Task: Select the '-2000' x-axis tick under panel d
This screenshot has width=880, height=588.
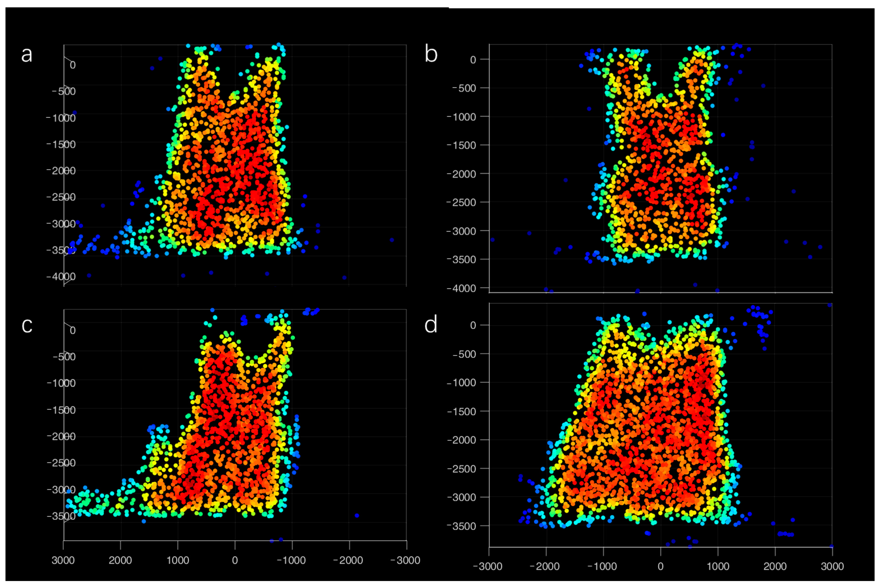Action: [545, 567]
